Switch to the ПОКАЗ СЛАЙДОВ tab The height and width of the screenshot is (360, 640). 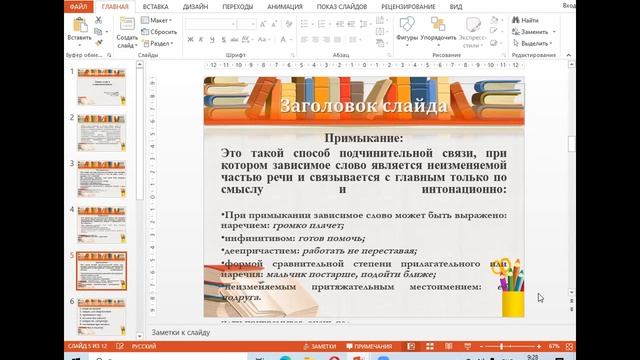tap(342, 7)
